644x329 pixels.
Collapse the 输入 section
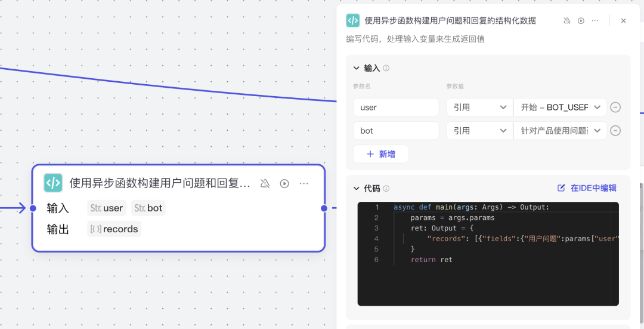pyautogui.click(x=357, y=68)
